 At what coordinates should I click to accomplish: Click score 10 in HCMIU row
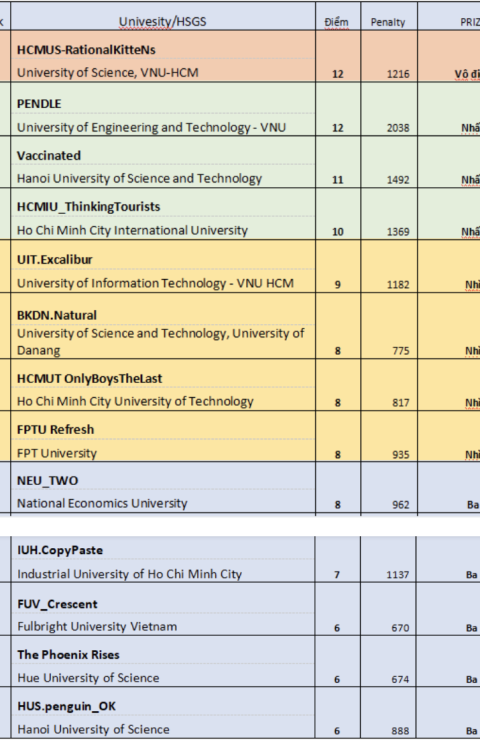point(338,232)
